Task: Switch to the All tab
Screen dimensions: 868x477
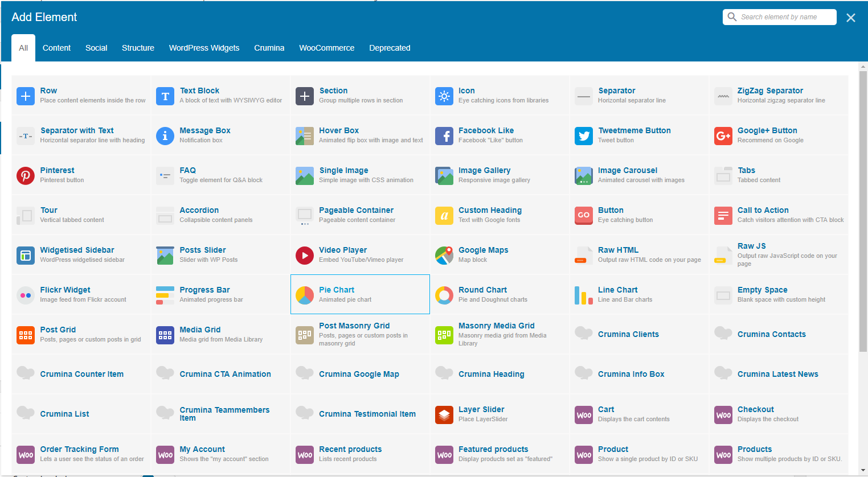Action: (23, 48)
